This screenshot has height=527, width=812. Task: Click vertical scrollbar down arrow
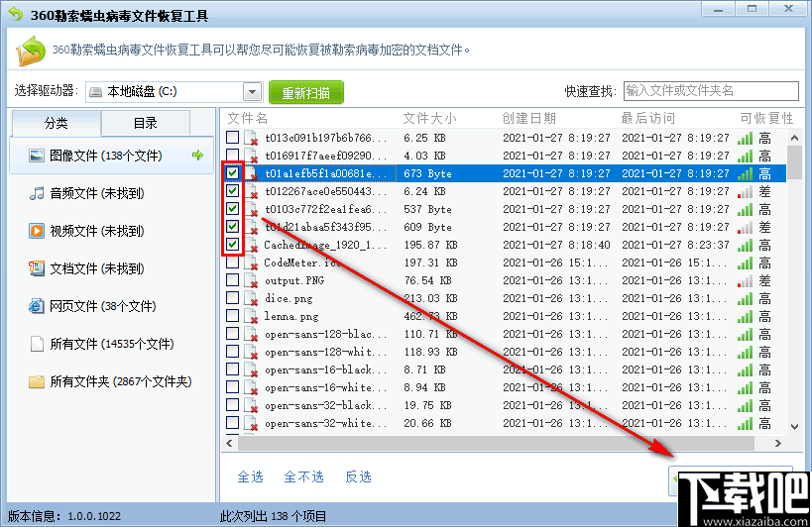pos(794,426)
